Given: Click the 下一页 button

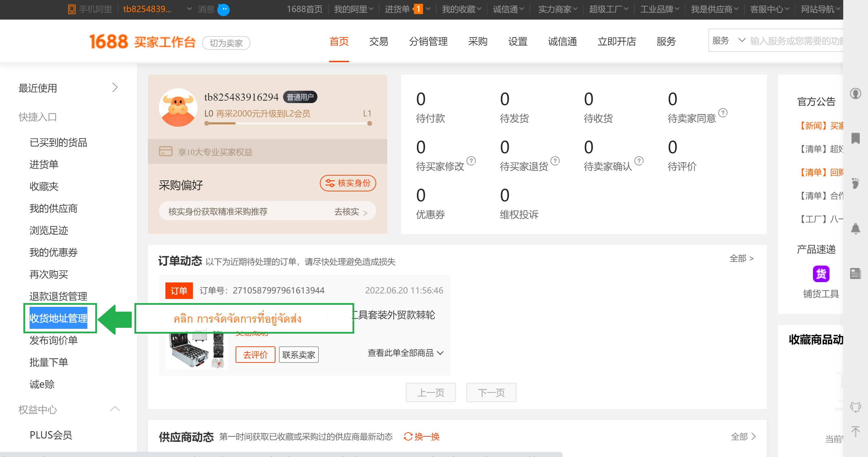Looking at the screenshot, I should [x=491, y=392].
